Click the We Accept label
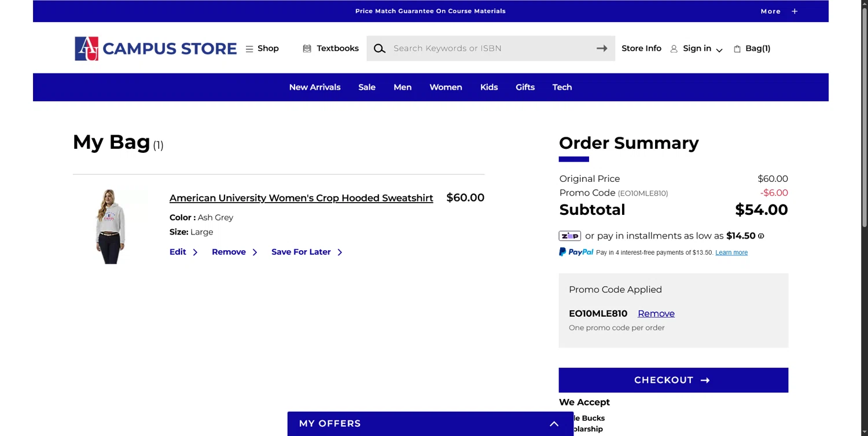Image resolution: width=868 pixels, height=436 pixels. tap(584, 402)
